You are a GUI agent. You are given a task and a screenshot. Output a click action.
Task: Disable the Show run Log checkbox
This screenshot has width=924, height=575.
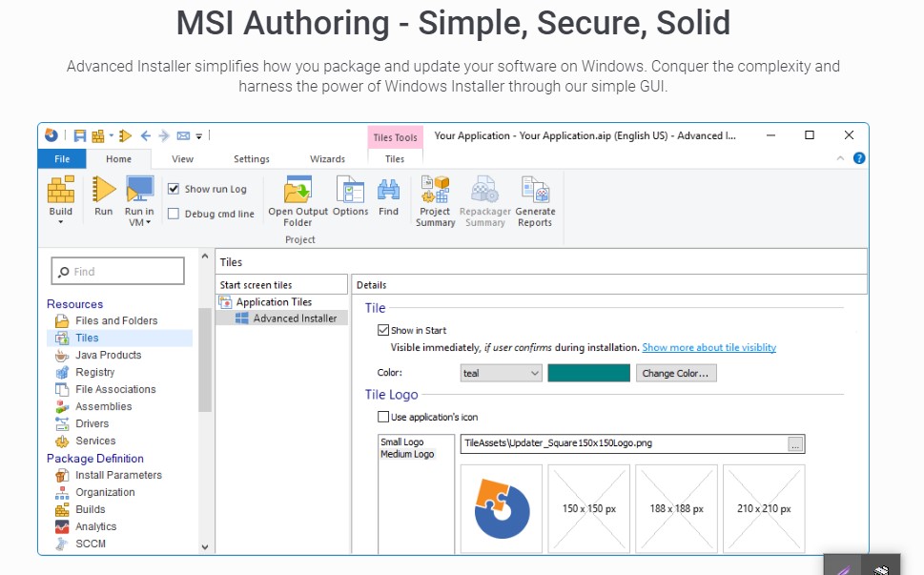click(174, 189)
